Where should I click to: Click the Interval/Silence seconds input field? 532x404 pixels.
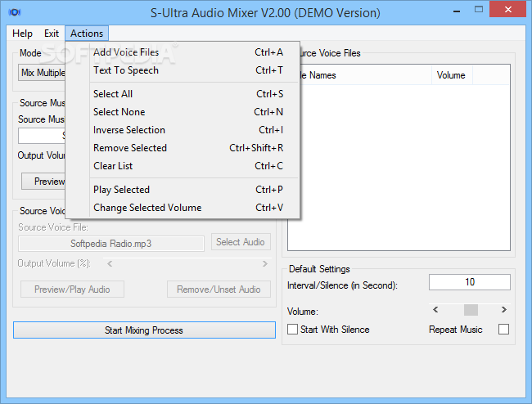pyautogui.click(x=469, y=282)
